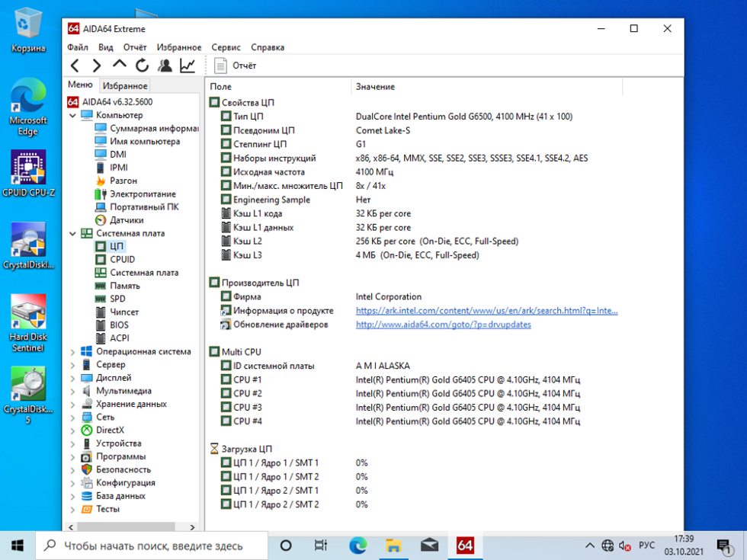The width and height of the screenshot is (747, 560).
Task: Click the Up level arrow icon
Action: [120, 66]
